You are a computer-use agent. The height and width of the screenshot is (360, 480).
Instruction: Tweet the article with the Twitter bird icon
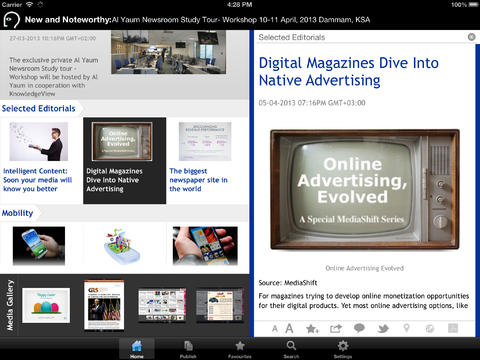tap(383, 329)
